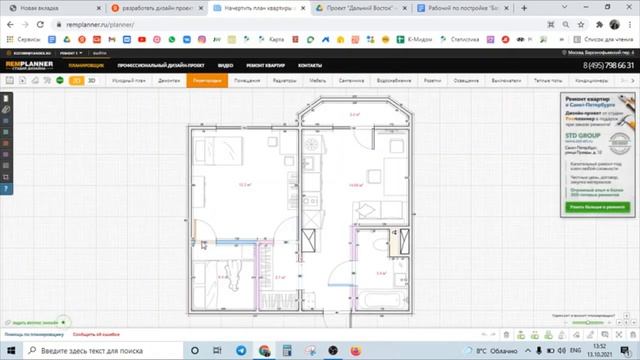Expand the project name dropdown in top bar
Viewport: 640px width, 360px height.
(x=71, y=53)
